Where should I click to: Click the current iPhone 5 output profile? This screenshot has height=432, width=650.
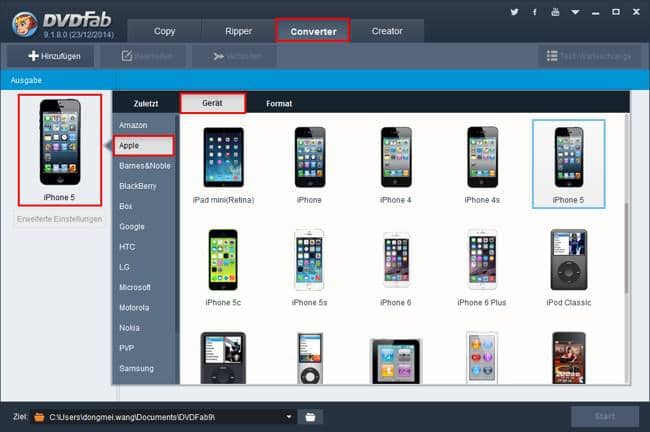(60, 150)
